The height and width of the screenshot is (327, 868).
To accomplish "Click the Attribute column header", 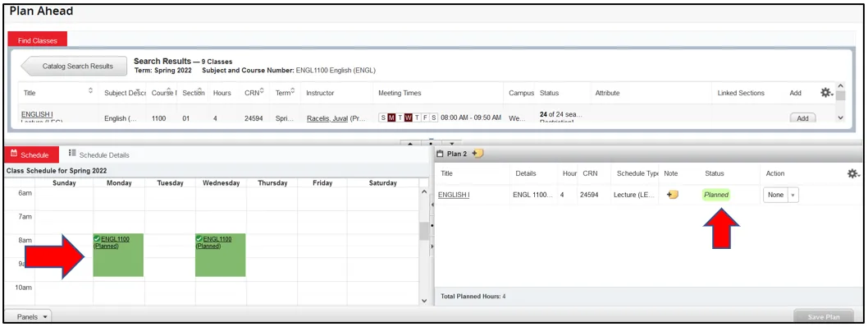I will pyautogui.click(x=607, y=93).
